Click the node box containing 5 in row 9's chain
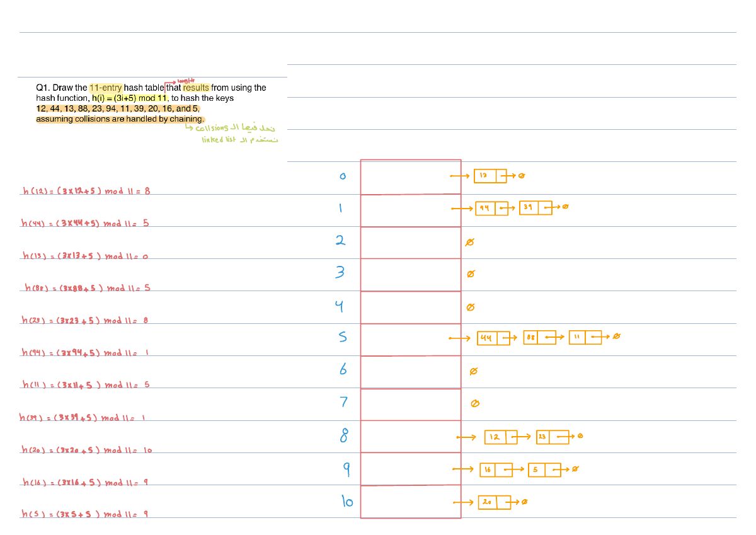The image size is (756, 535). point(544,469)
